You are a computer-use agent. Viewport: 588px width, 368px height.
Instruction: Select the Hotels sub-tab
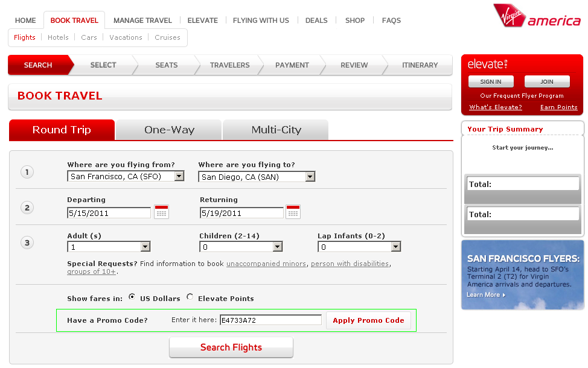tap(58, 37)
